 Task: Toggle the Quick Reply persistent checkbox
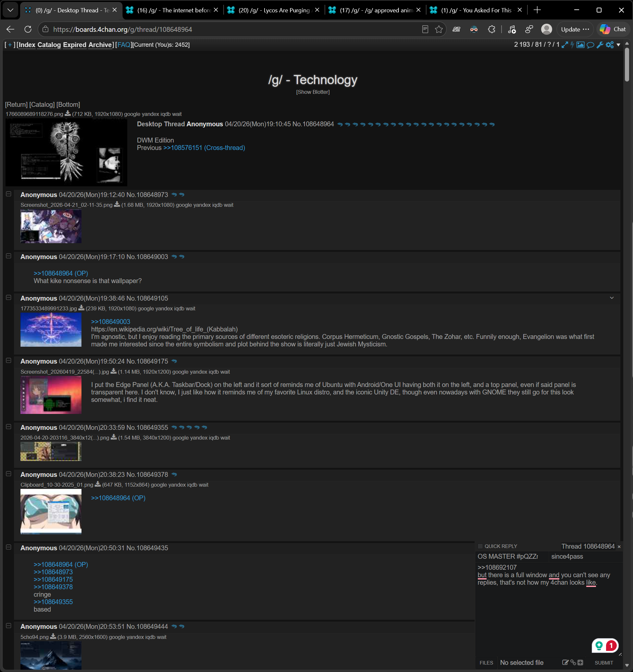(x=480, y=546)
